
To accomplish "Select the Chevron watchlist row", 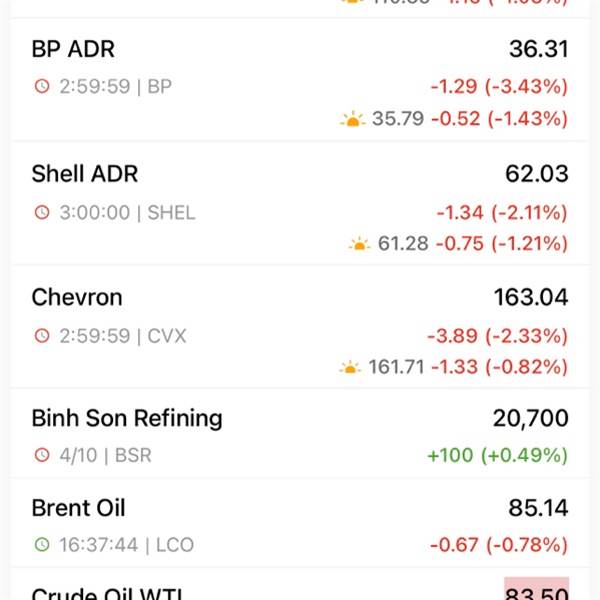I will (300, 328).
